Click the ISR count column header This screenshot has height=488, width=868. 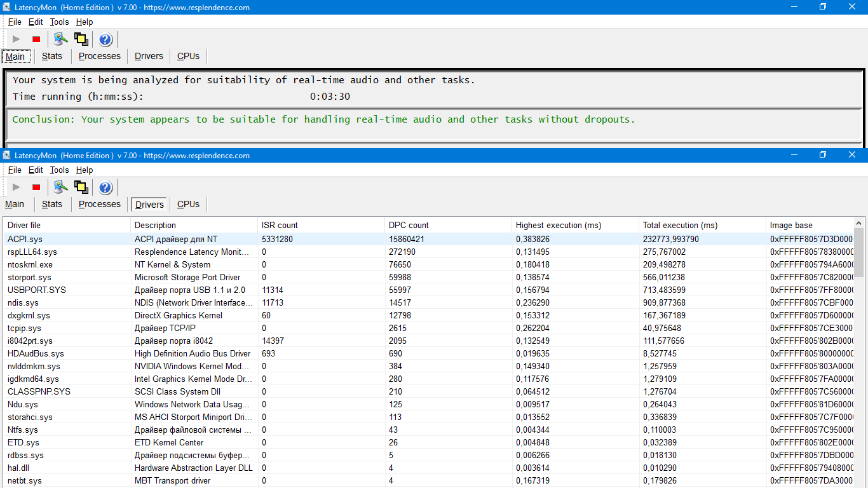click(279, 225)
